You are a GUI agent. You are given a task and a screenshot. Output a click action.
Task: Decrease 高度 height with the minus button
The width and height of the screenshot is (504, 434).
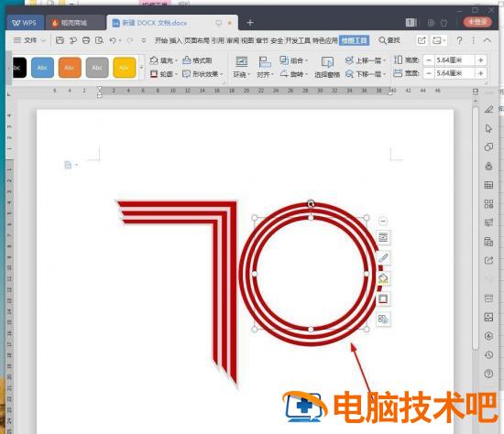pyautogui.click(x=429, y=60)
